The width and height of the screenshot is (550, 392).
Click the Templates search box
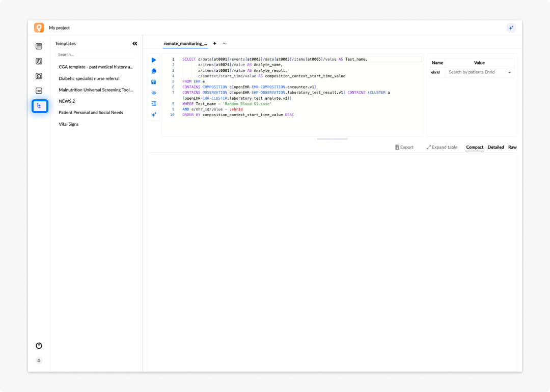(96, 54)
